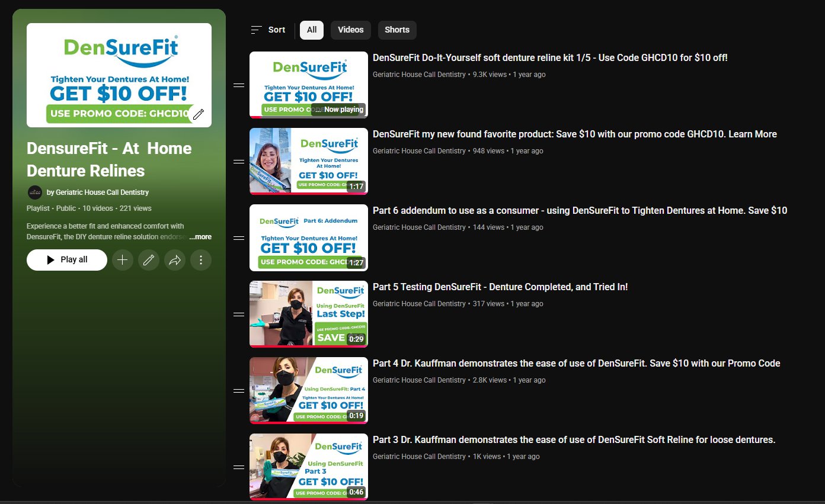Screen dimensions: 825x504
Task: Edit the playlist with the pencil button
Action: click(x=149, y=260)
